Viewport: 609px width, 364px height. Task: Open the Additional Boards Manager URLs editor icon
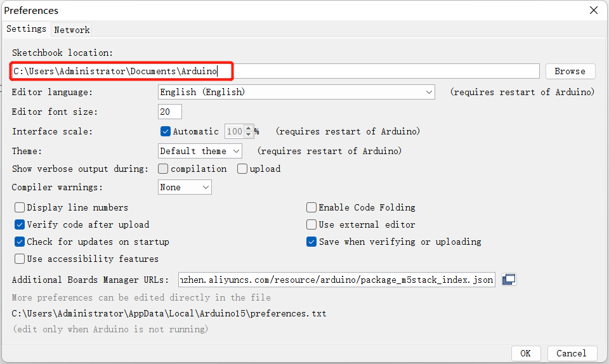(509, 280)
